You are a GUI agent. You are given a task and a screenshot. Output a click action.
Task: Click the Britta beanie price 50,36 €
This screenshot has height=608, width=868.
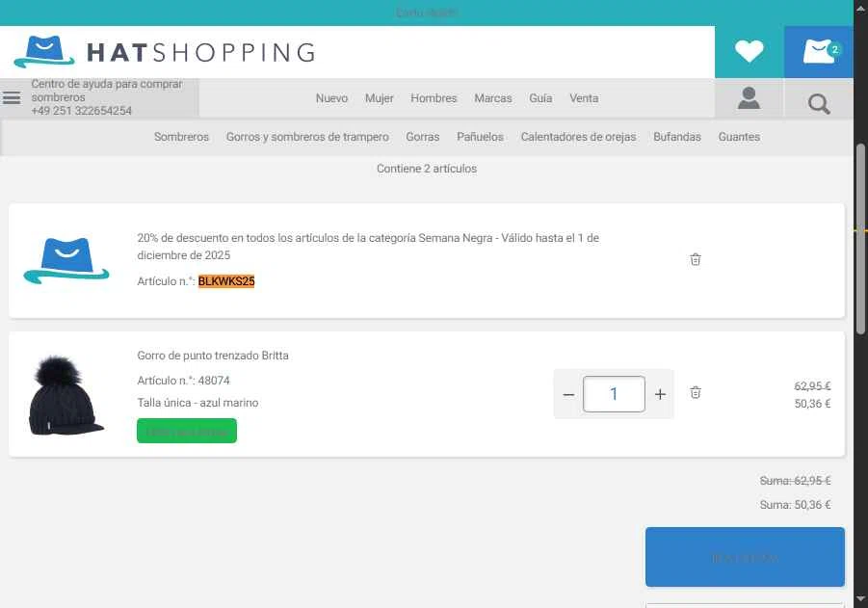(812, 404)
